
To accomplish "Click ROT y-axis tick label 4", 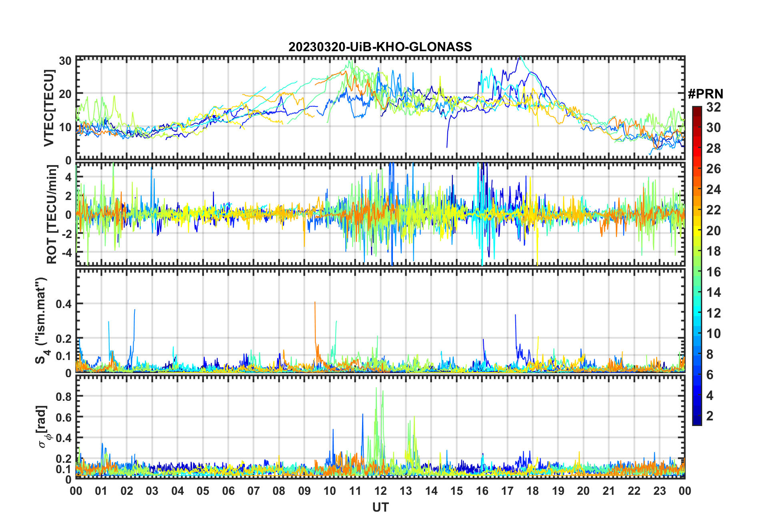I will coord(68,177).
